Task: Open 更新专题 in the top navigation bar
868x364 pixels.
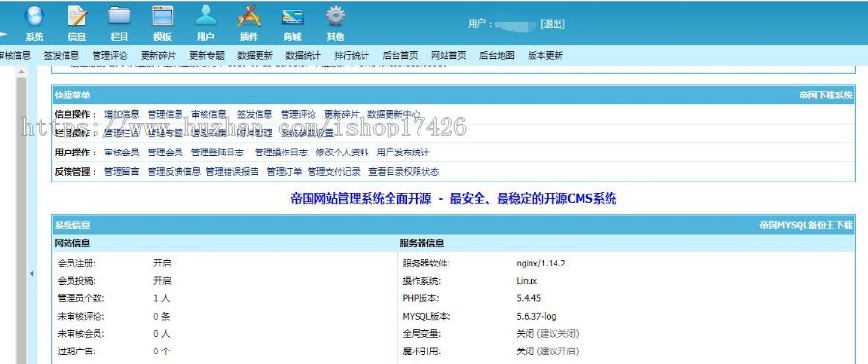Action: click(x=206, y=55)
